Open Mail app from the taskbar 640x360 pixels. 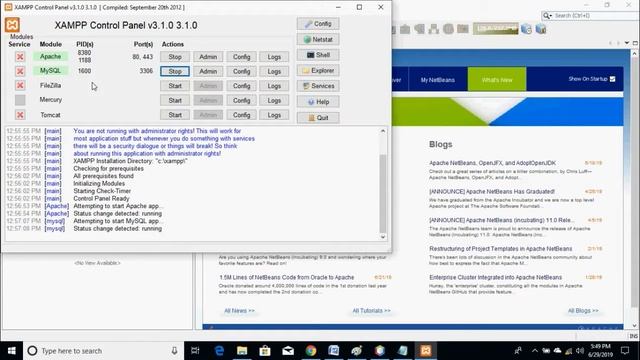click(x=288, y=351)
